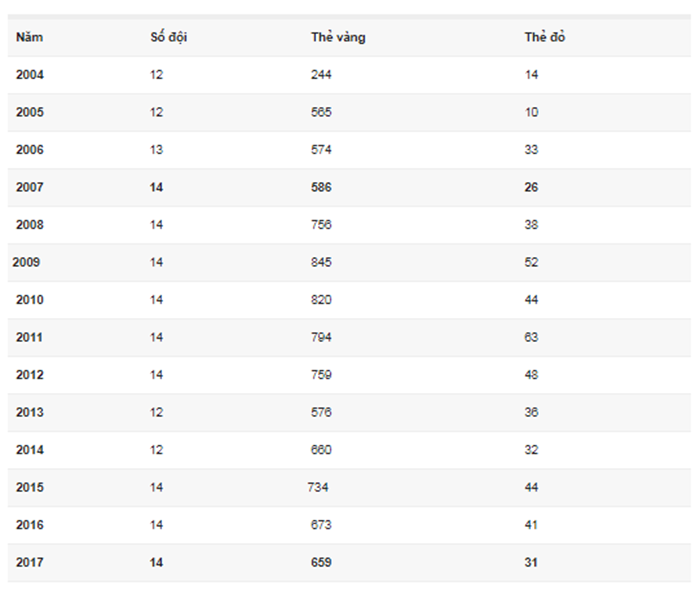Click the Thẻ đỏ column header
Image resolution: width=700 pixels, height=599 pixels.
point(545,37)
